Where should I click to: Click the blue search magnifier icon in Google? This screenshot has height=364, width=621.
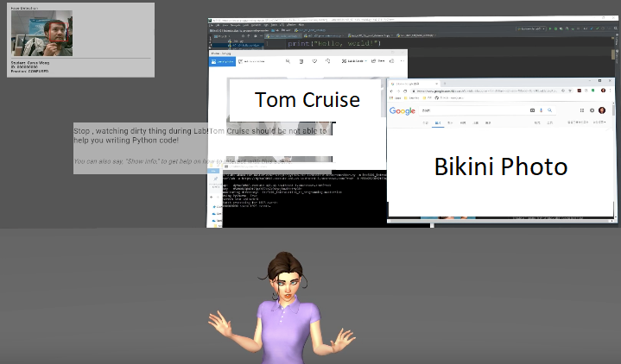click(549, 110)
